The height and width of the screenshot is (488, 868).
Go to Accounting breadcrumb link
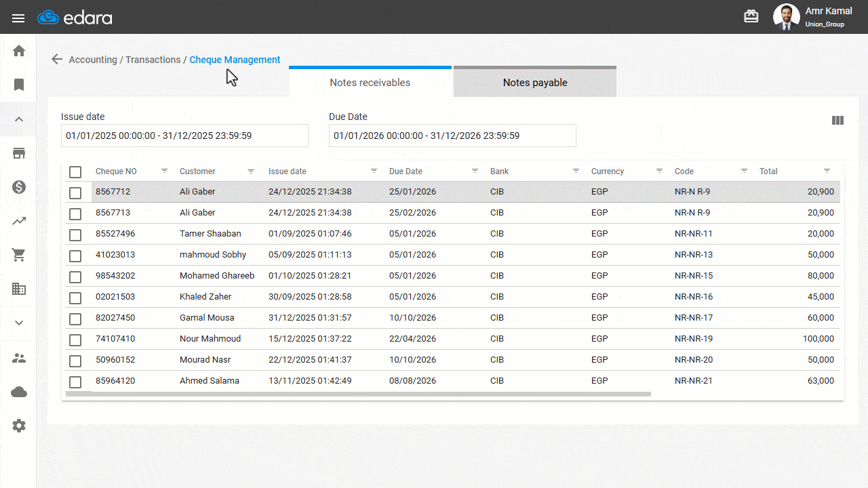[x=93, y=60]
